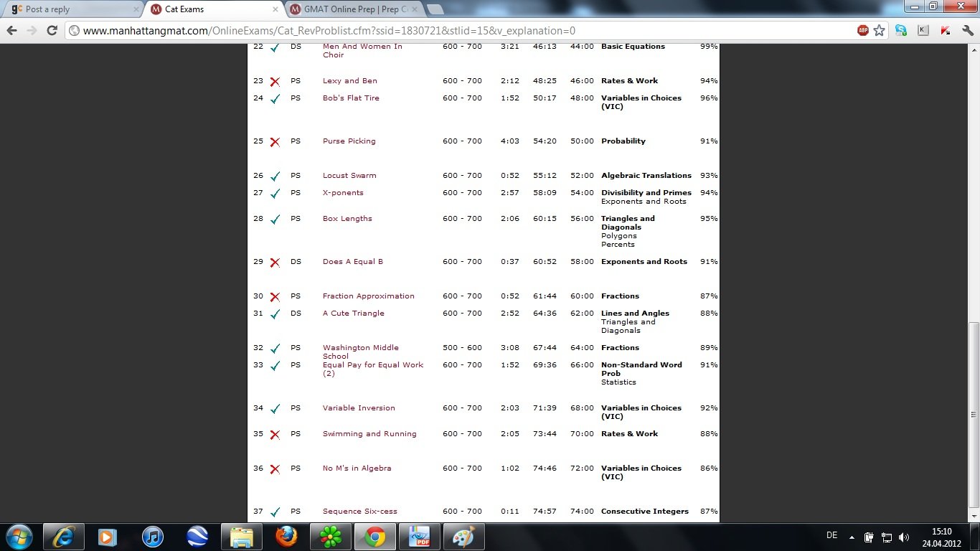The height and width of the screenshot is (551, 980).
Task: Open iTunes from the taskbar
Action: click(x=153, y=537)
